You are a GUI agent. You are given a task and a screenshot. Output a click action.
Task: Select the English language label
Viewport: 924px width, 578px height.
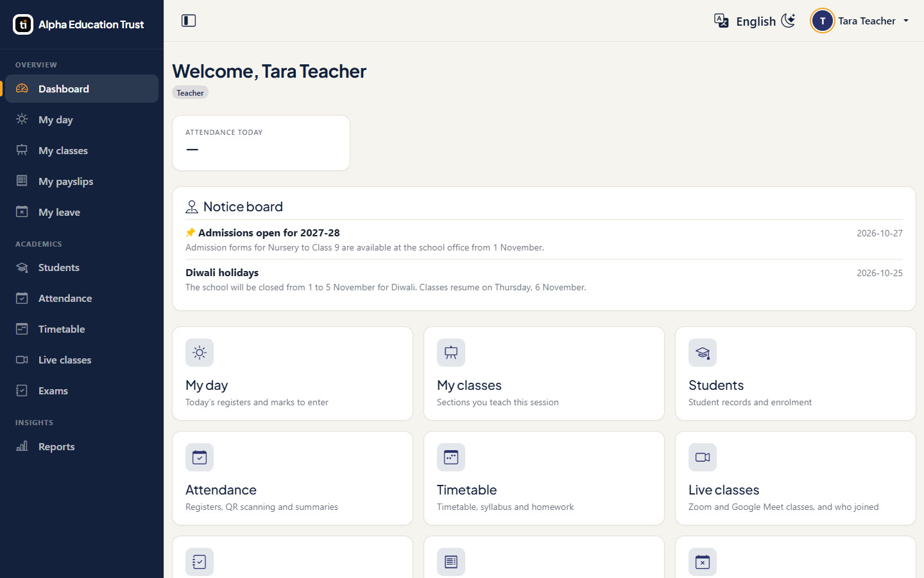click(756, 21)
